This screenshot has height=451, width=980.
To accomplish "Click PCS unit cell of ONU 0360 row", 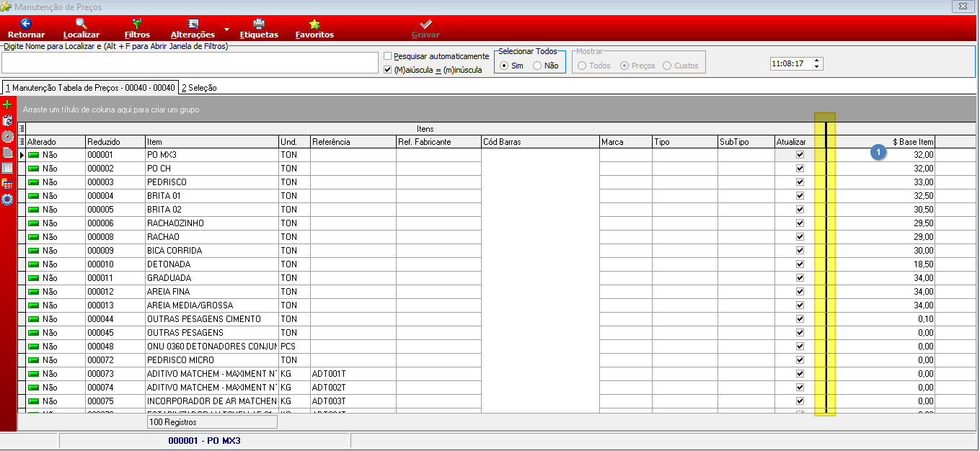I will (294, 347).
